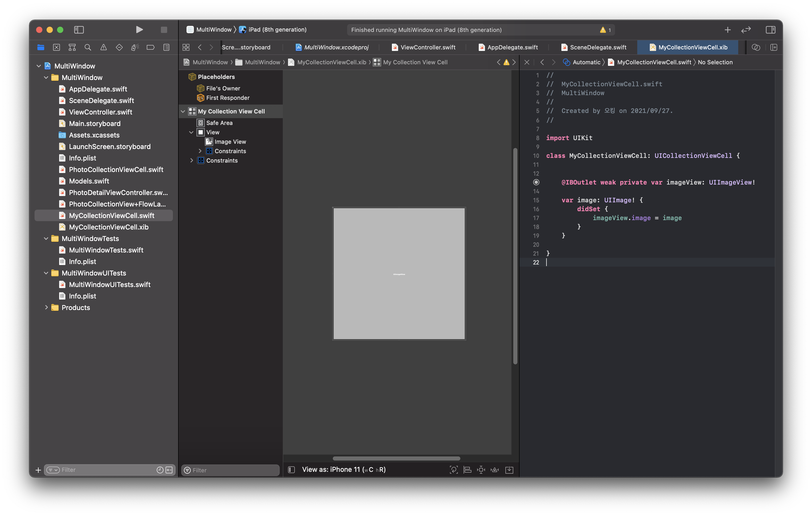Click the View as: iPhone 11 button

point(344,469)
